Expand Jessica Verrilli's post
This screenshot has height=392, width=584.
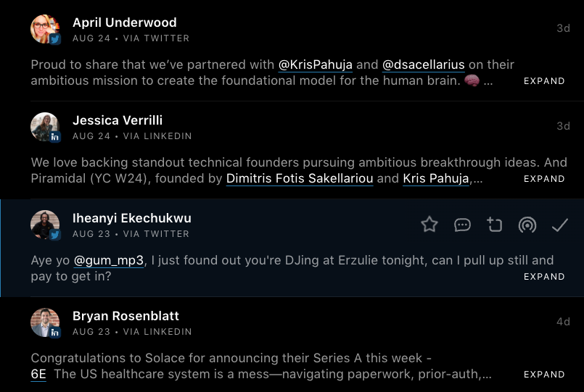[x=544, y=179]
